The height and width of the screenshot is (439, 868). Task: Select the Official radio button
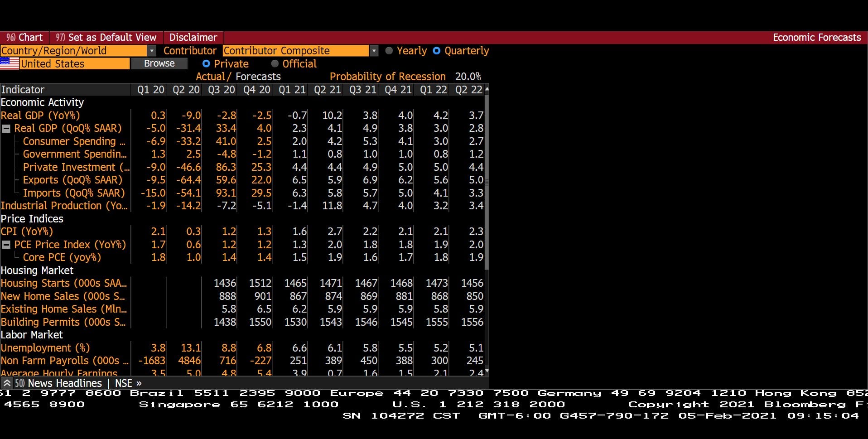point(275,64)
